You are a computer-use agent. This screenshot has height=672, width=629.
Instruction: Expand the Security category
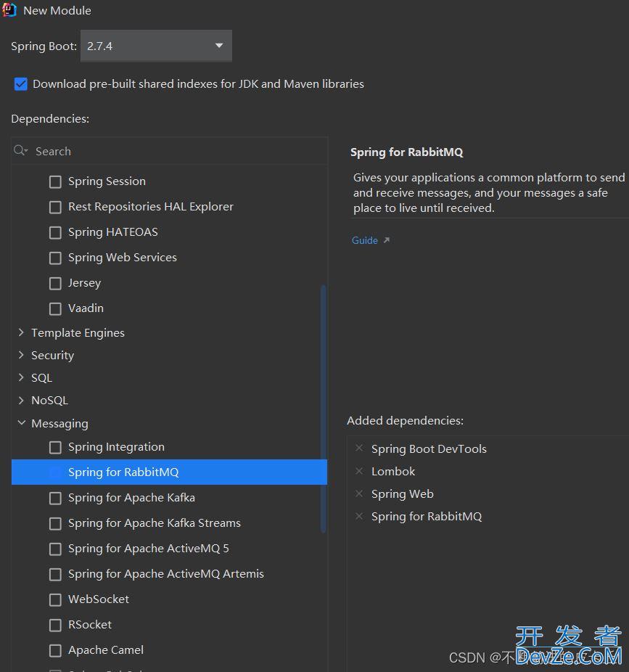21,355
